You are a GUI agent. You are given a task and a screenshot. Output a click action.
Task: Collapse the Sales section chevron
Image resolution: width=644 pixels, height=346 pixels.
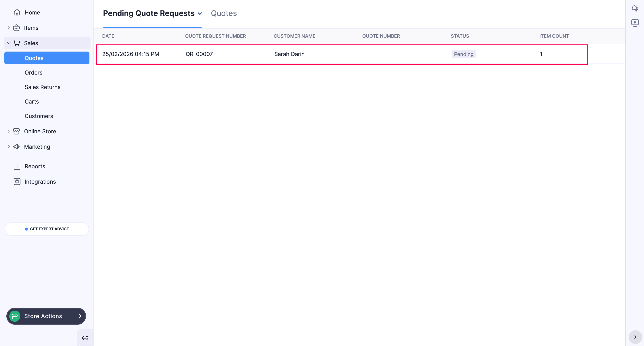tap(9, 43)
